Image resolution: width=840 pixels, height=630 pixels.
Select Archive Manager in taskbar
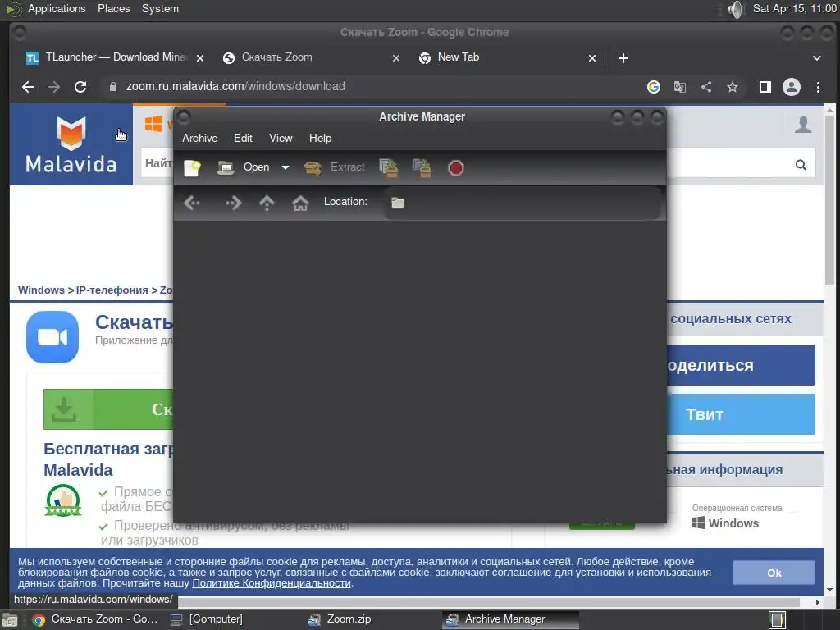pyautogui.click(x=510, y=619)
